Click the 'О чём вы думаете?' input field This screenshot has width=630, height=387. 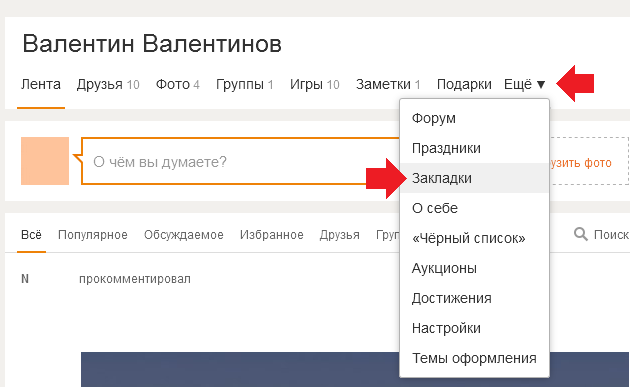tap(241, 161)
